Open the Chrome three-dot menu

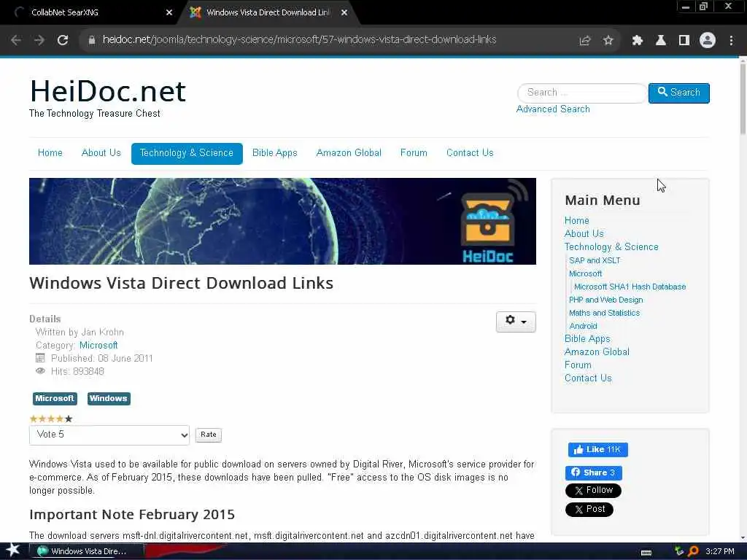(x=731, y=41)
